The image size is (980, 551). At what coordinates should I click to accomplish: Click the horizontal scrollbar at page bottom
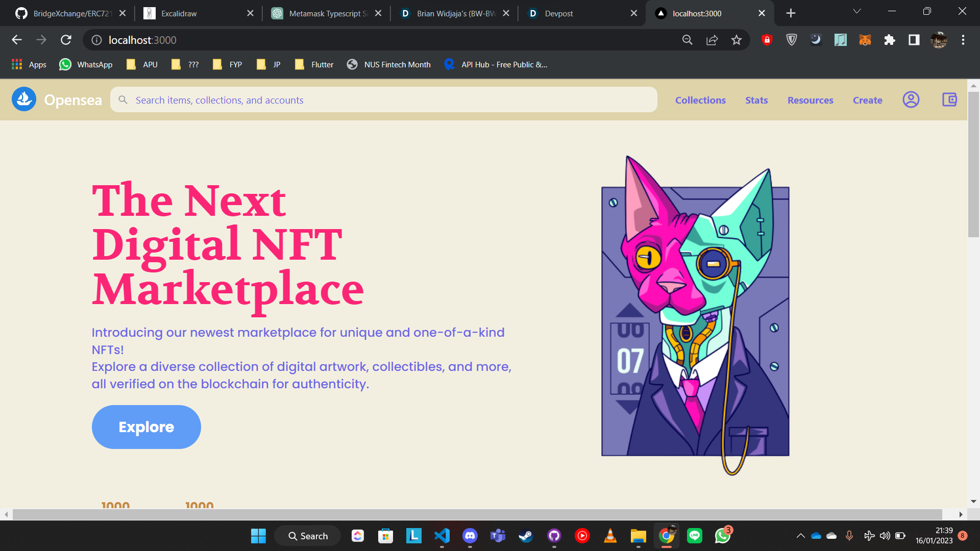[477, 514]
